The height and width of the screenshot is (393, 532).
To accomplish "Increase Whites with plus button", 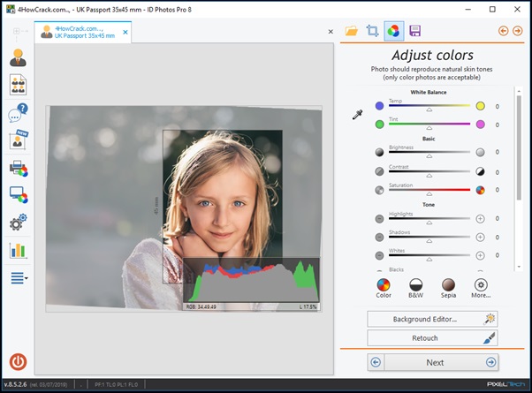I will click(480, 255).
